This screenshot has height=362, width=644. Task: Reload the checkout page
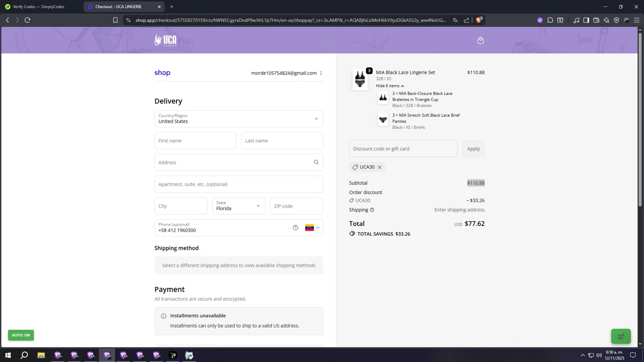point(27,20)
